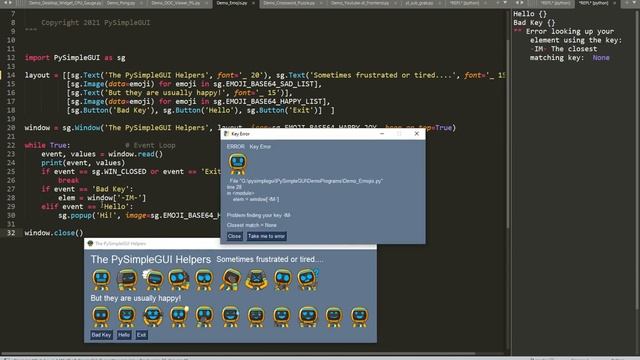The image size is (640, 360).
Task: Click the robot emoji in Key Error popup
Action: coord(237,164)
